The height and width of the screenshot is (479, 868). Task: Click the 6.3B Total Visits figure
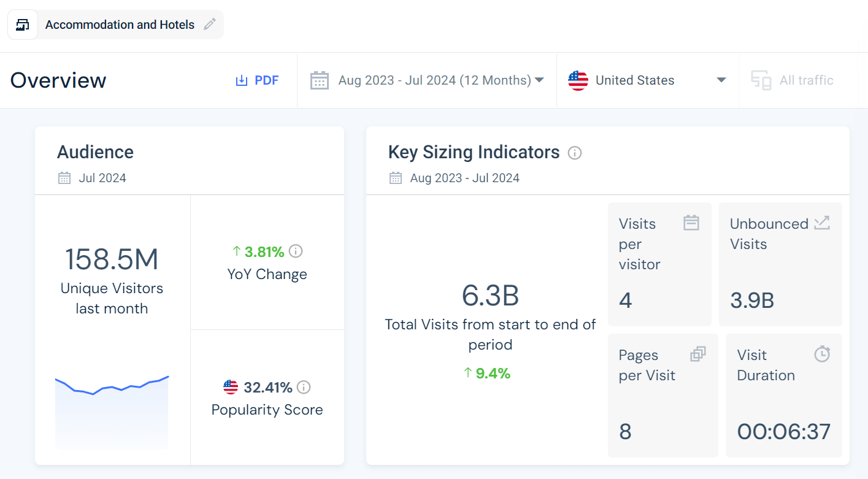[490, 296]
